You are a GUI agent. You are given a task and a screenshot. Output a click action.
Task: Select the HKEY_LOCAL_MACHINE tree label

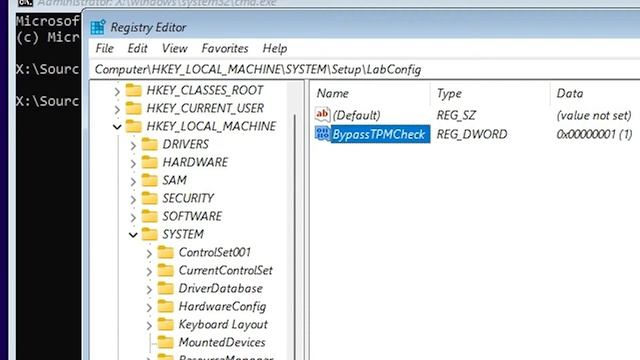(x=211, y=126)
